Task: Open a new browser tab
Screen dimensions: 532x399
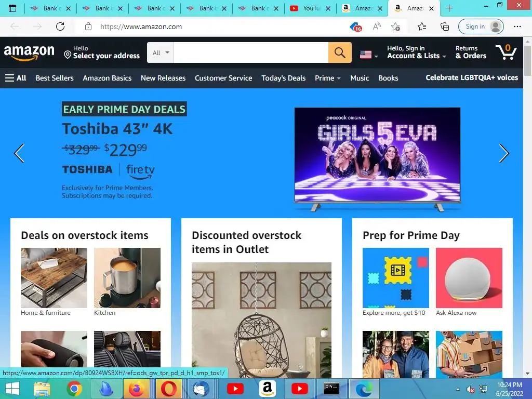Action: (x=449, y=8)
